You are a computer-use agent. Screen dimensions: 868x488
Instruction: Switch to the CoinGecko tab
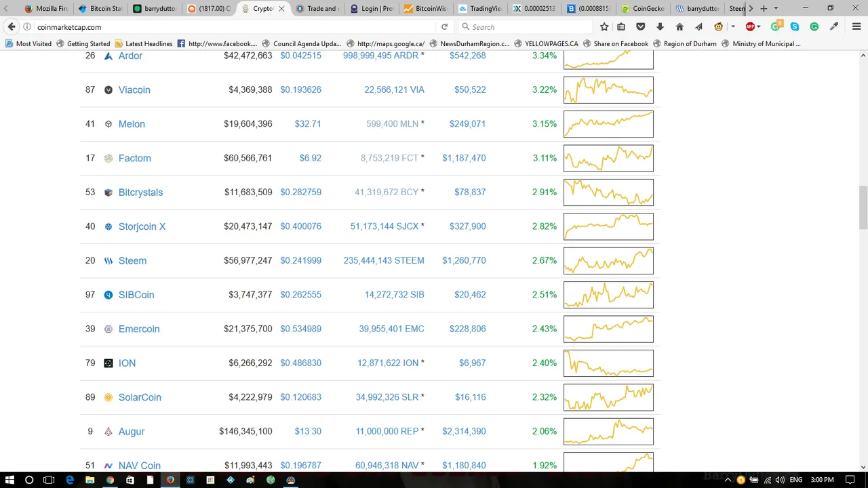click(643, 9)
